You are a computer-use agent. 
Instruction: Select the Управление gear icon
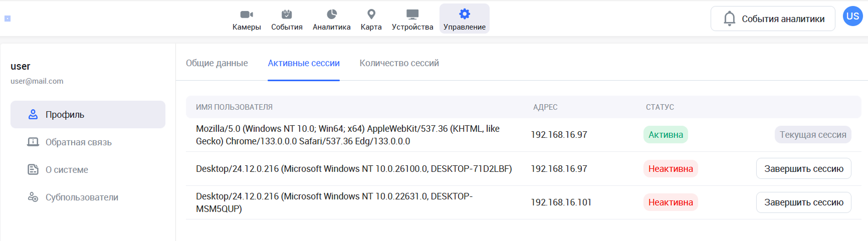465,14
